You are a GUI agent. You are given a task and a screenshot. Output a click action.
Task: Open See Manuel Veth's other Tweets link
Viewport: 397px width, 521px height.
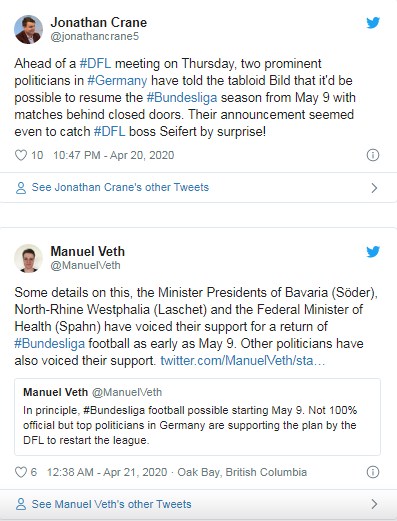click(x=111, y=504)
